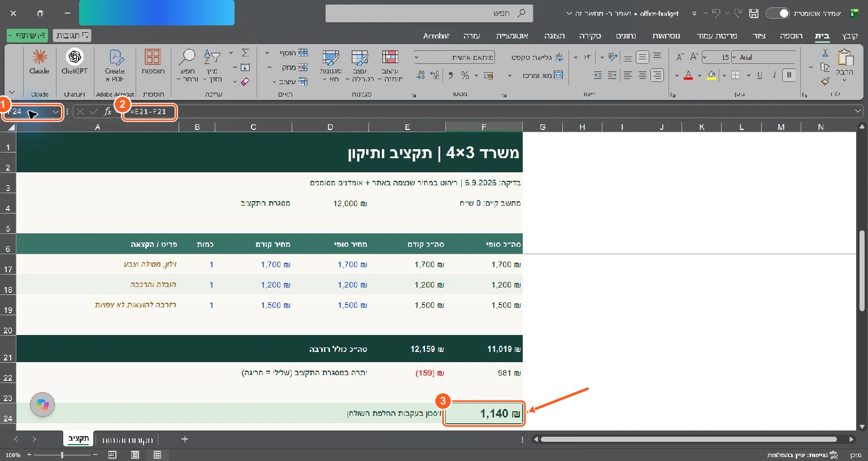Screen dimensions: 868x461
Task: Open Find and Select (חפש ובחר)
Action: click(187, 66)
